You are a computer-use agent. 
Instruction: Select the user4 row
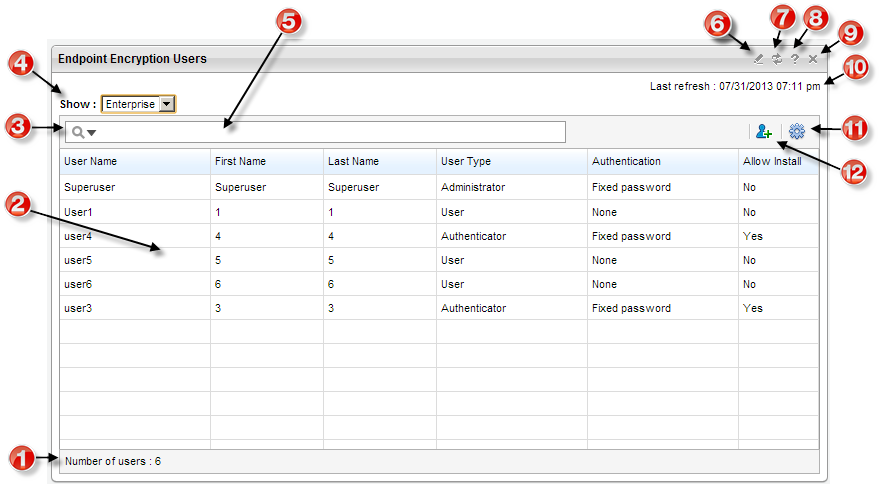coord(78,236)
